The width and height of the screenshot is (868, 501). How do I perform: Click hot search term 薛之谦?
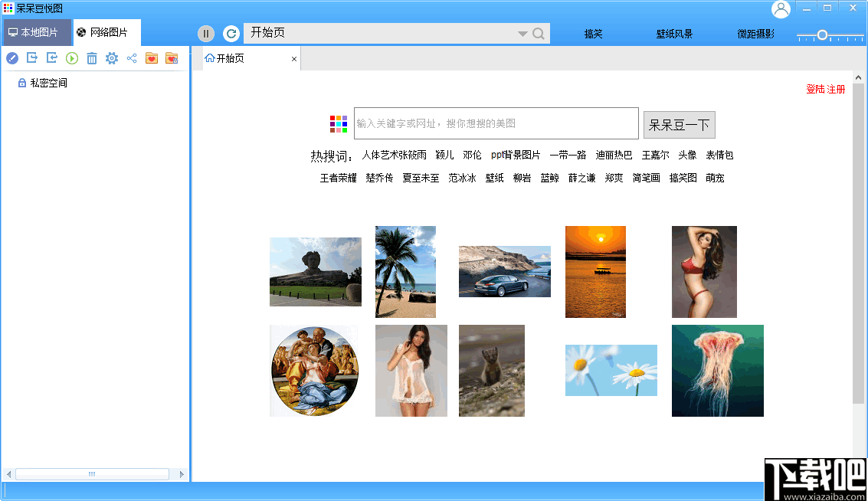click(581, 178)
